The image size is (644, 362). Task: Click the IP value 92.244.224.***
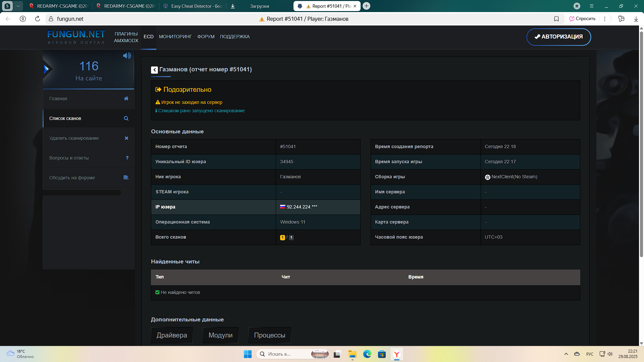[x=302, y=207]
